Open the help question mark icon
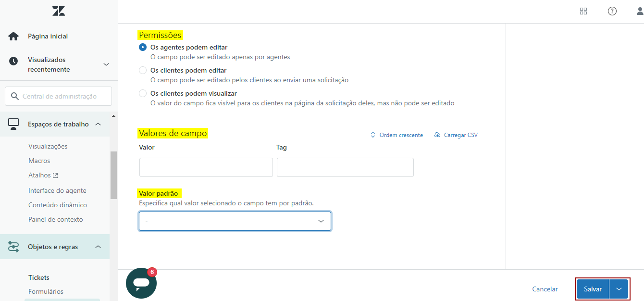 pyautogui.click(x=612, y=11)
